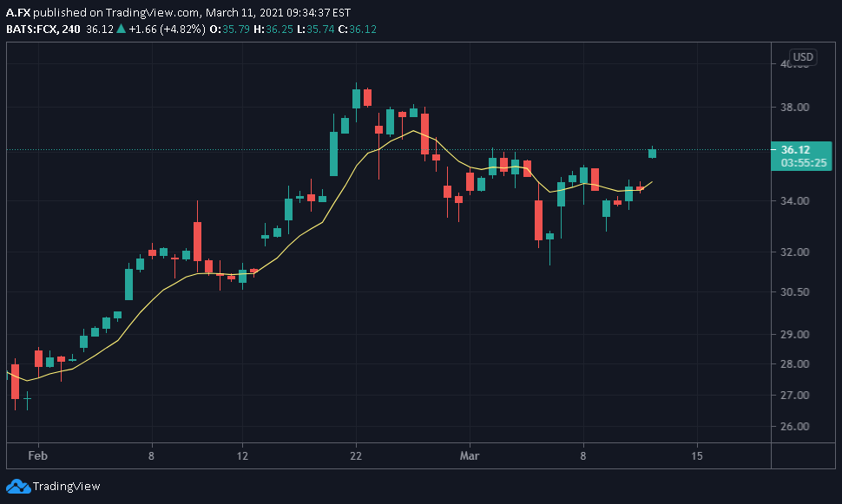Click the USD currency label button
This screenshot has height=504, width=842.
[x=803, y=57]
